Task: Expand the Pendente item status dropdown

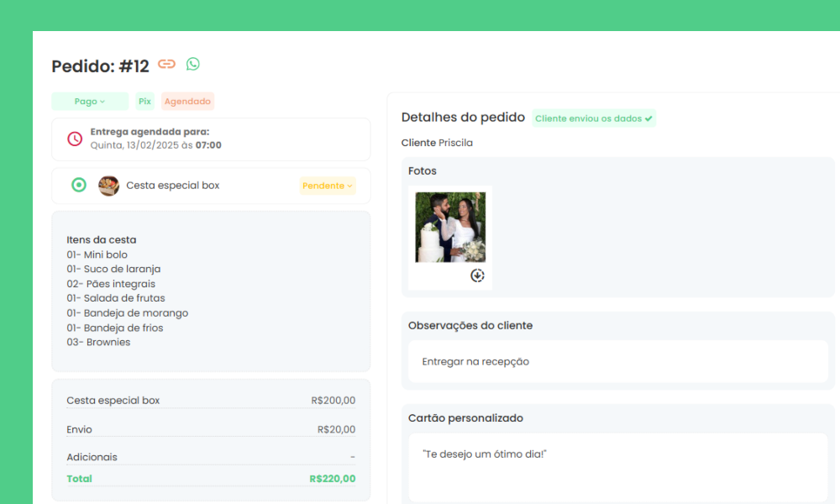Action: point(328,186)
